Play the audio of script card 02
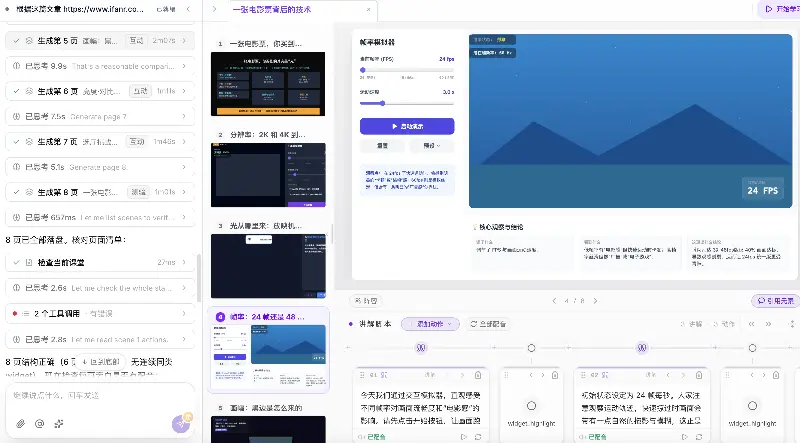This screenshot has width=800, height=443. (685, 437)
